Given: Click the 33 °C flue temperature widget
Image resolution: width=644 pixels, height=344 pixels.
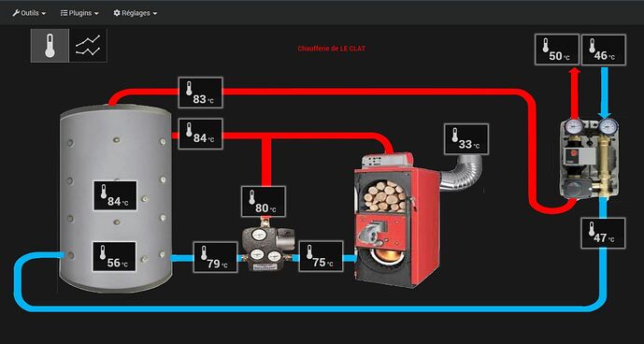Looking at the screenshot, I should coord(466,139).
